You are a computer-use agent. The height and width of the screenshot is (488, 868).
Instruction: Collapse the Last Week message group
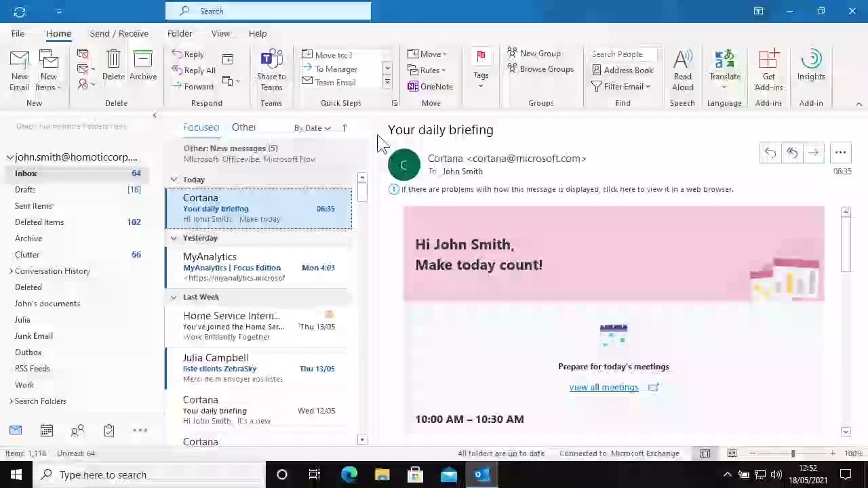[x=174, y=297]
